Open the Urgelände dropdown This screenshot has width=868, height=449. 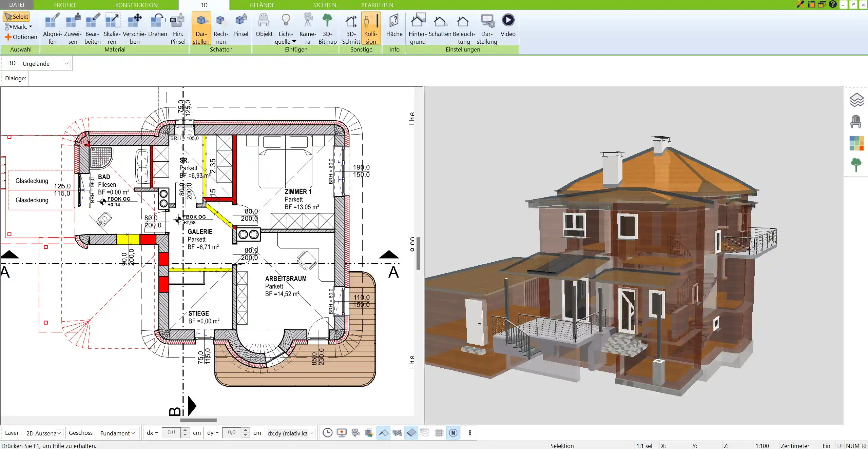point(66,63)
